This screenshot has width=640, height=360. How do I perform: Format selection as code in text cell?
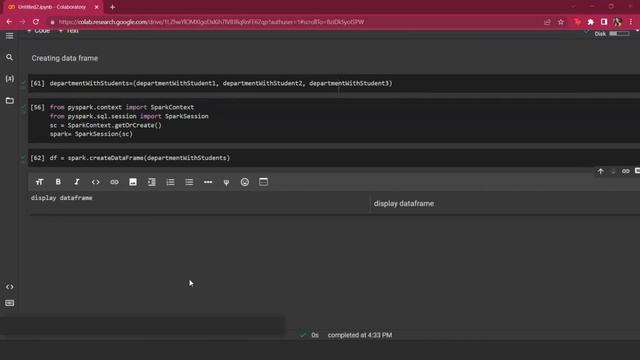[96, 182]
